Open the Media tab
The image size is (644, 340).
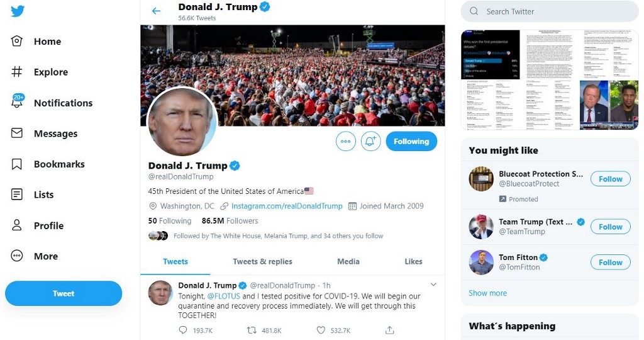pos(348,261)
